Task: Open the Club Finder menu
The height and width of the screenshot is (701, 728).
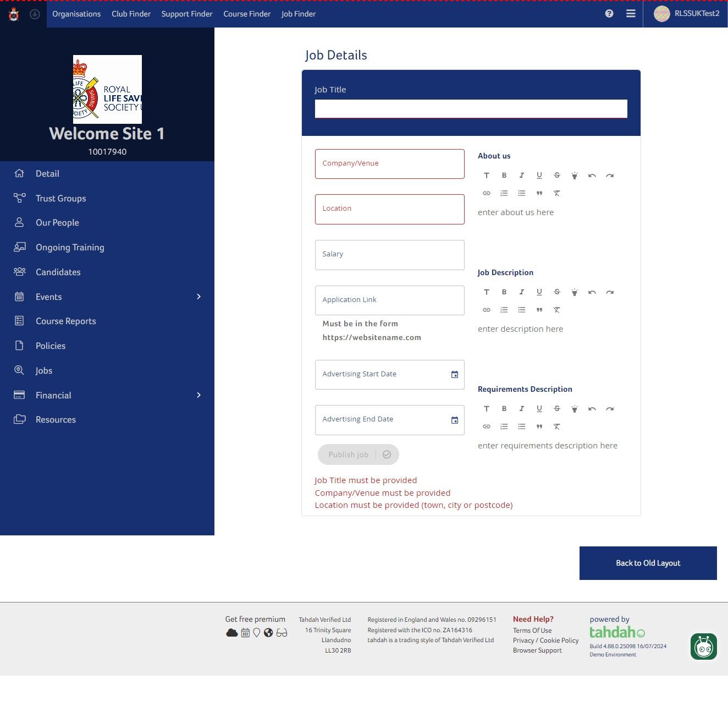Action: [131, 14]
